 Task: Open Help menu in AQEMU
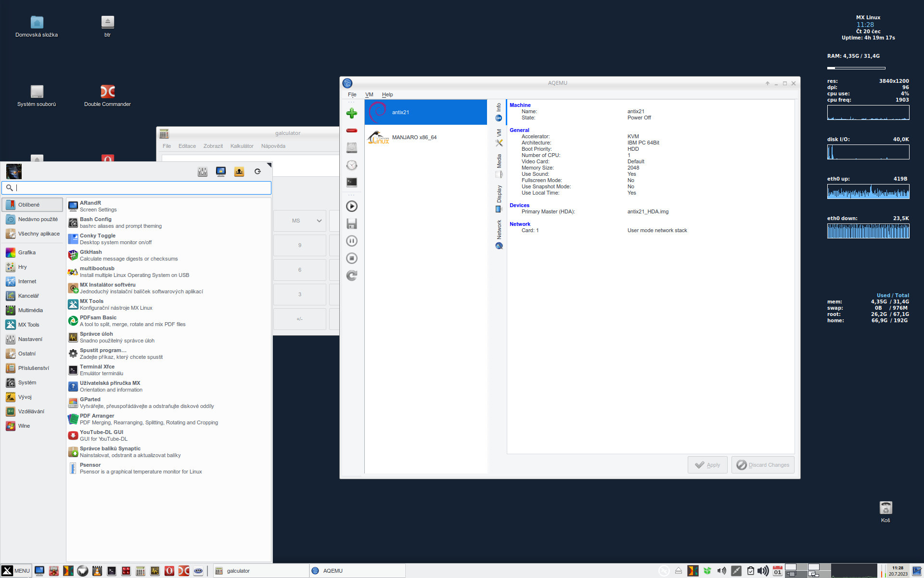pos(387,94)
